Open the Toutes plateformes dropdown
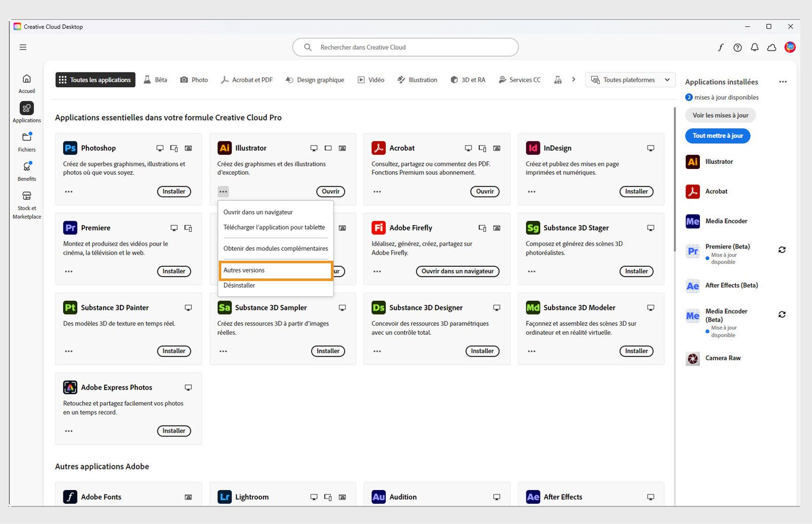Screen dimensions: 812x524 [x=630, y=80]
